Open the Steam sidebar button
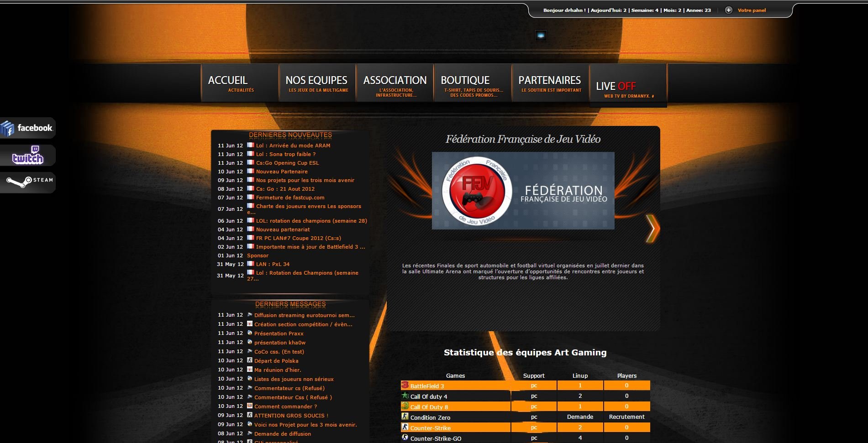Screen dimensions: 868x443 tap(27, 182)
